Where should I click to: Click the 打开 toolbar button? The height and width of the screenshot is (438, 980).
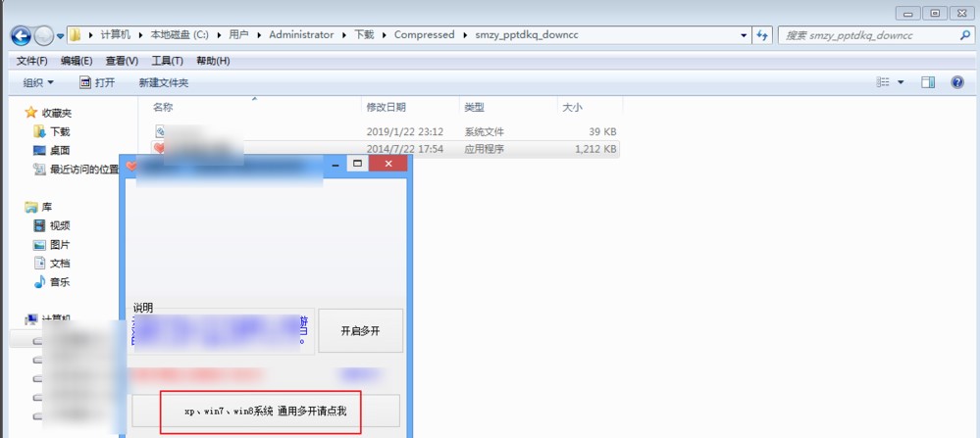[x=97, y=82]
